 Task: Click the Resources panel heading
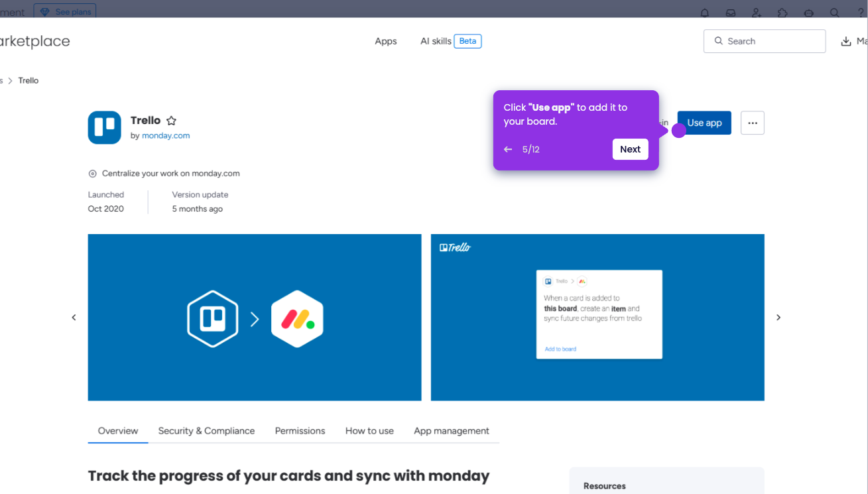pyautogui.click(x=605, y=486)
